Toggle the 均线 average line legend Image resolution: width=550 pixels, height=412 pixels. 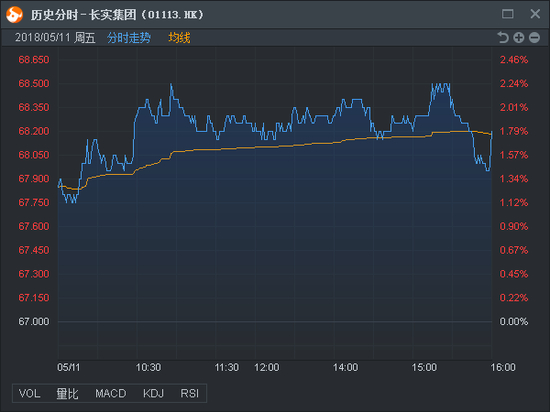coord(179,38)
